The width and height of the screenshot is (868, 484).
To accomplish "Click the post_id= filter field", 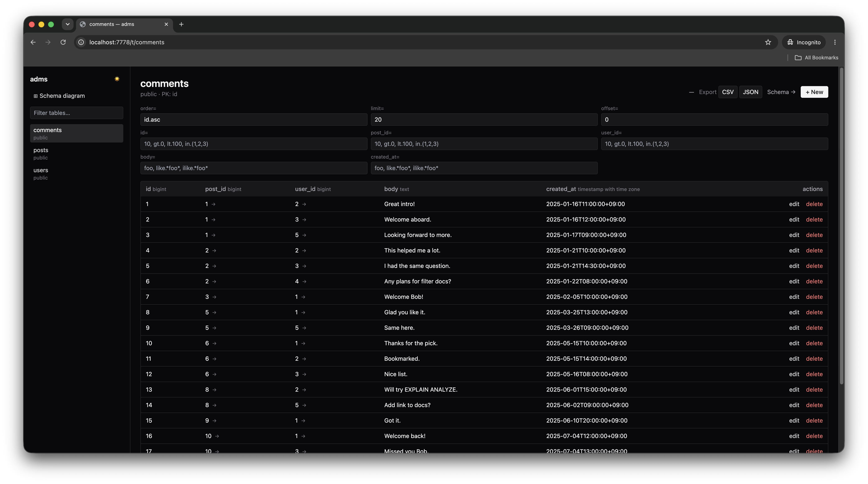I will pos(484,144).
